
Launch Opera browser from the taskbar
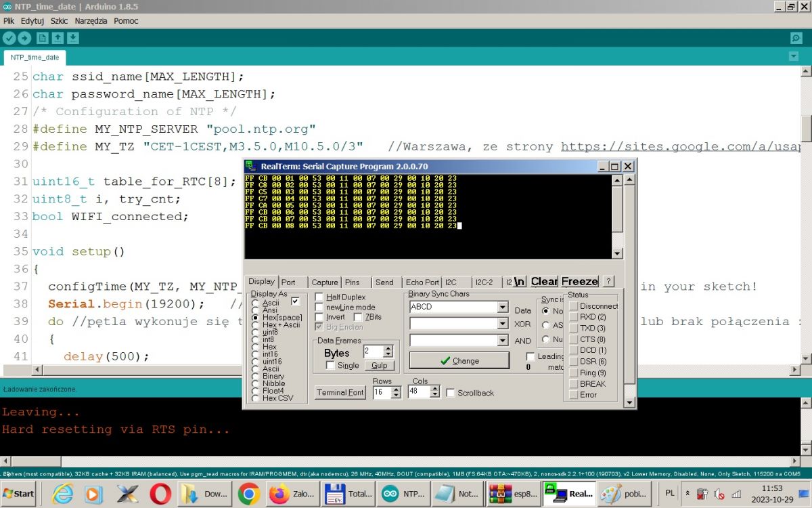click(160, 494)
